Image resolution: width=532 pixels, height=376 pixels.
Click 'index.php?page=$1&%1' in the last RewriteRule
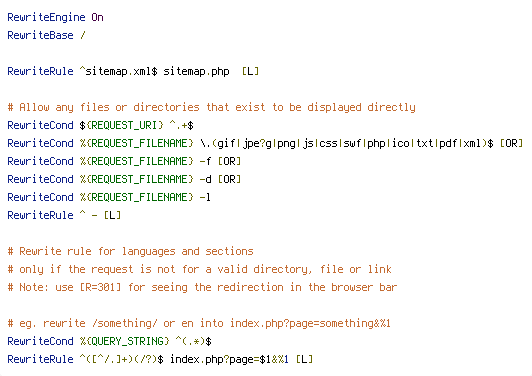(229, 359)
